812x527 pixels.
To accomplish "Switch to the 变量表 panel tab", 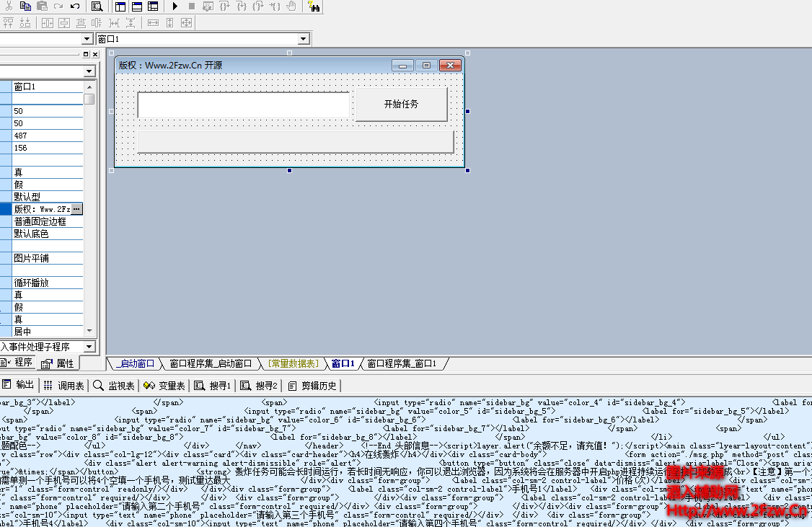I will coord(165,386).
